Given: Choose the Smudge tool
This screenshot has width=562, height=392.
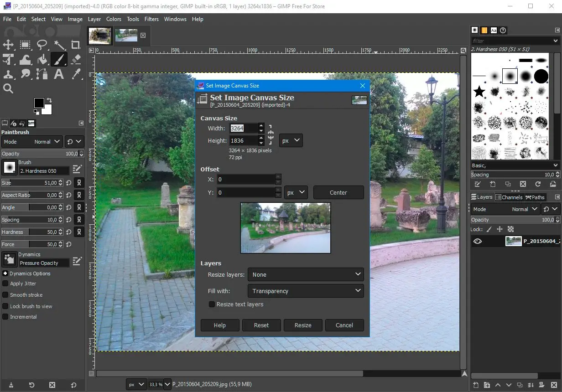Looking at the screenshot, I should tap(25, 74).
